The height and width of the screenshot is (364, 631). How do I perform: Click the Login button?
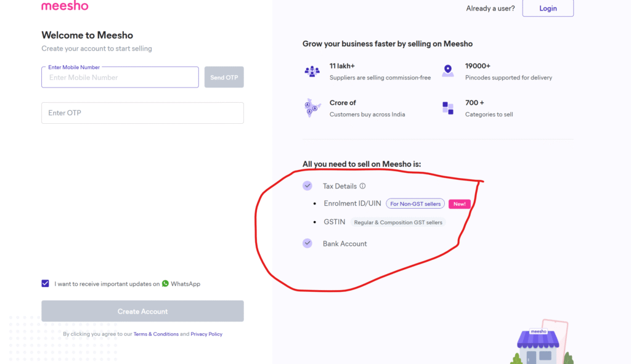(x=548, y=8)
